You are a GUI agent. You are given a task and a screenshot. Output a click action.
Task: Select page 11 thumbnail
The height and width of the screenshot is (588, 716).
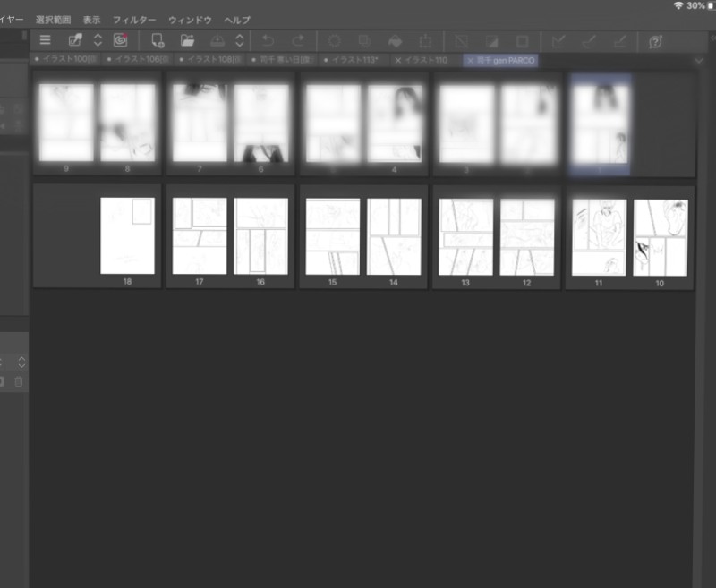(x=599, y=237)
